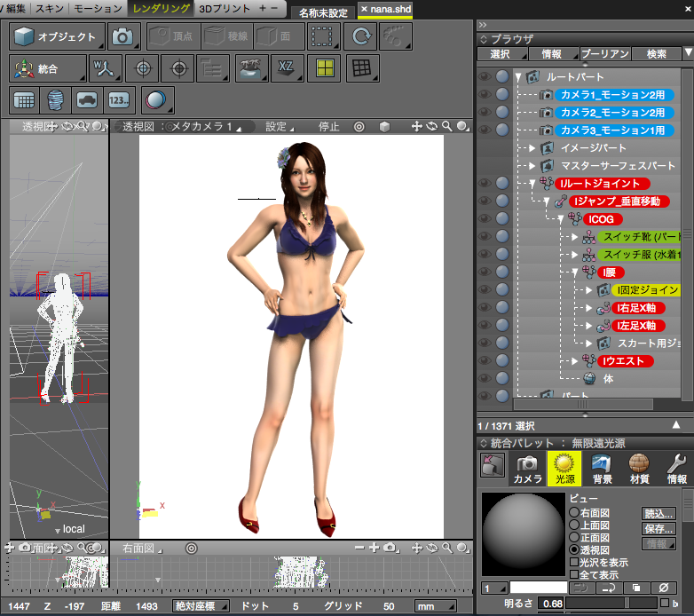Click the car silhouette icon
Viewport: 694px width, 616px height.
click(87, 100)
